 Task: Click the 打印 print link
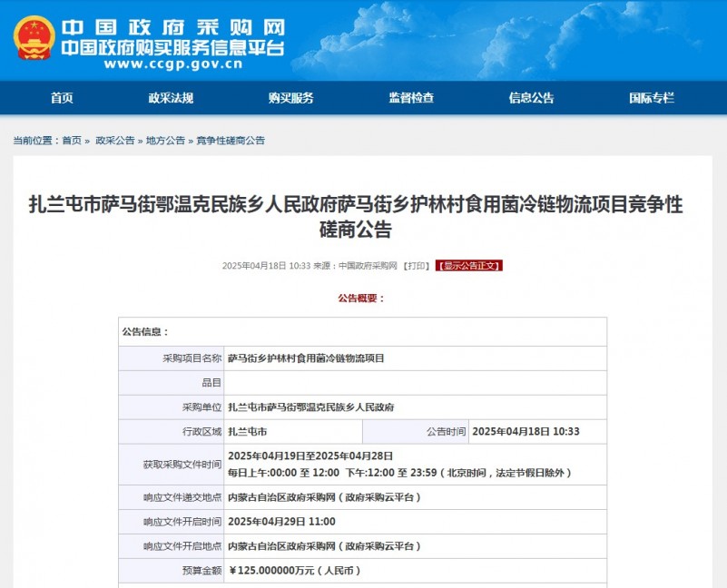tap(416, 266)
